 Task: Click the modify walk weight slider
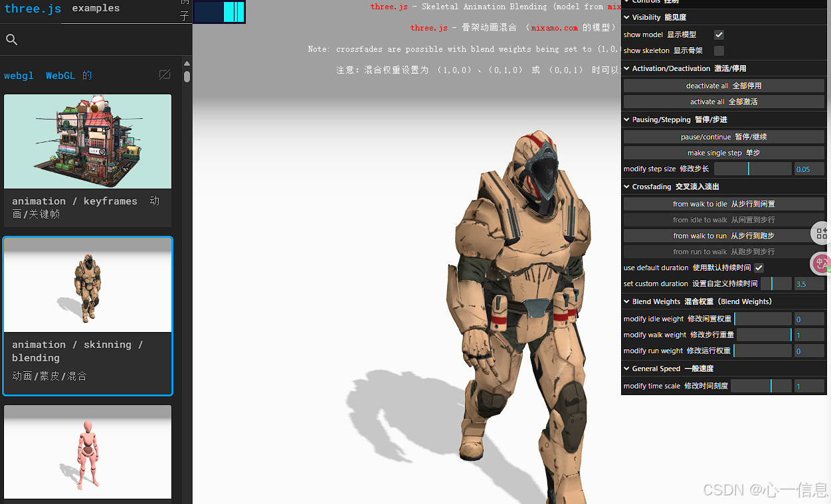tap(764, 335)
